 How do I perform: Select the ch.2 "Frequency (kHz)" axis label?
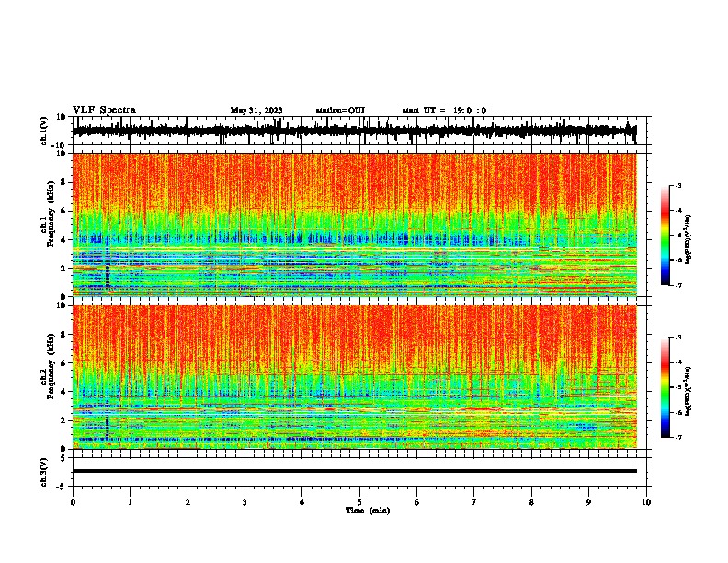tap(51, 366)
